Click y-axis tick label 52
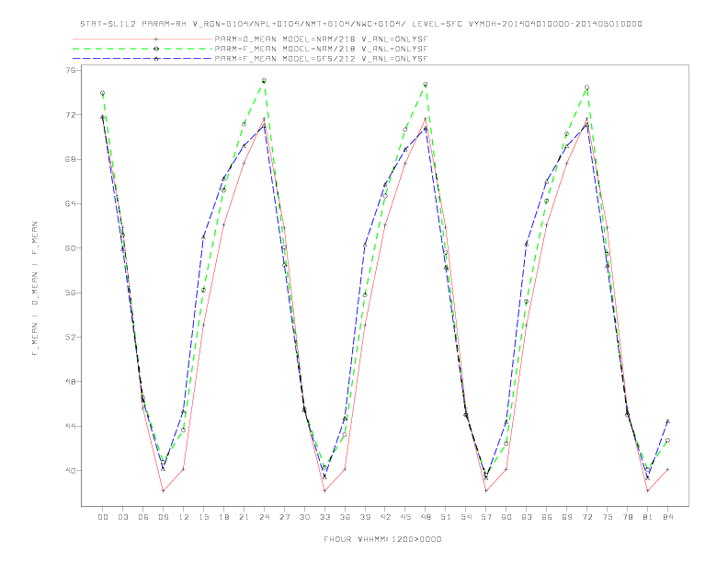This screenshot has width=728, height=563. (70, 338)
